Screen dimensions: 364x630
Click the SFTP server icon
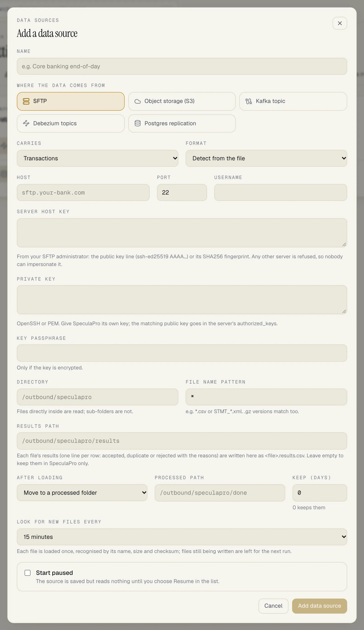click(26, 101)
